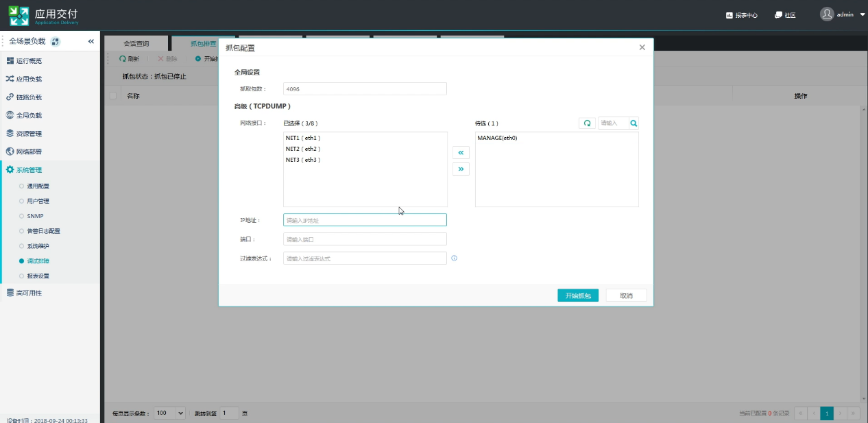868x423 pixels.
Task: Open the 社区 community link
Action: click(785, 15)
